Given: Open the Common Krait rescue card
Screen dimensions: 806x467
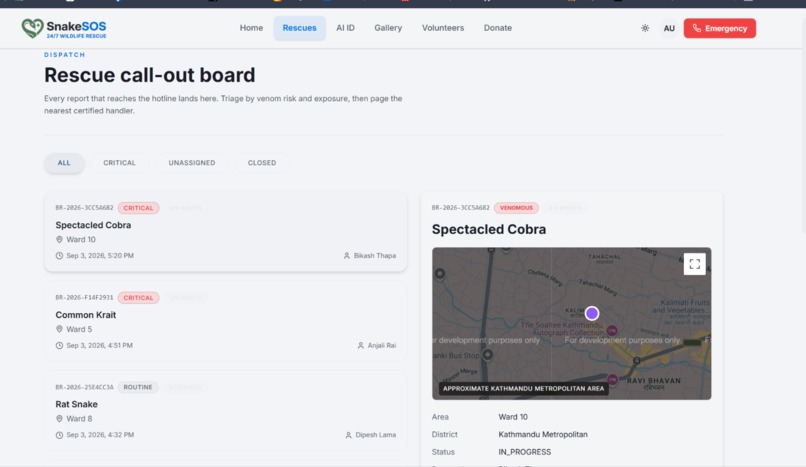Looking at the screenshot, I should (x=226, y=321).
